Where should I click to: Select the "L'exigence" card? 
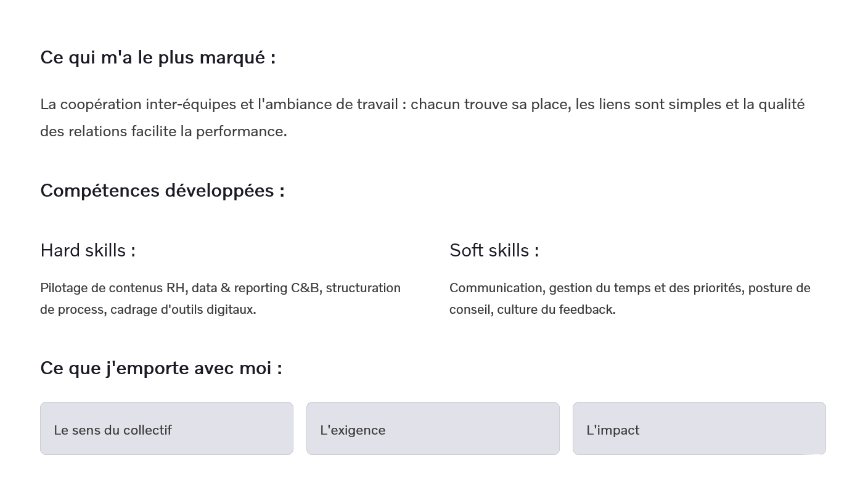[x=433, y=429]
